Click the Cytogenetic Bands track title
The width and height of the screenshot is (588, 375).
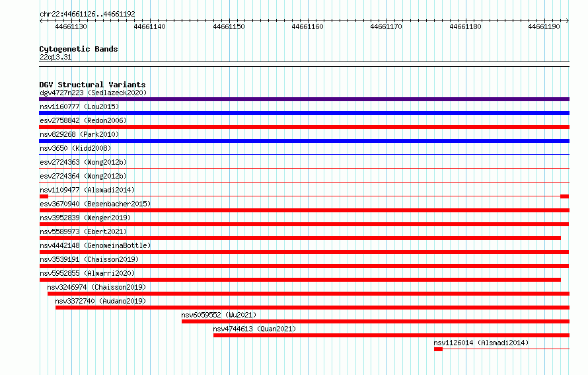tap(79, 49)
